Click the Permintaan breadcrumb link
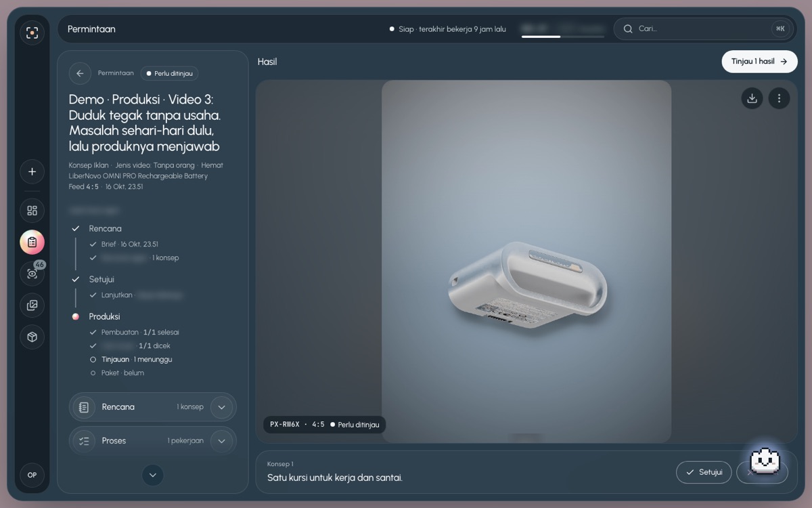Image resolution: width=812 pixels, height=508 pixels. [116, 73]
